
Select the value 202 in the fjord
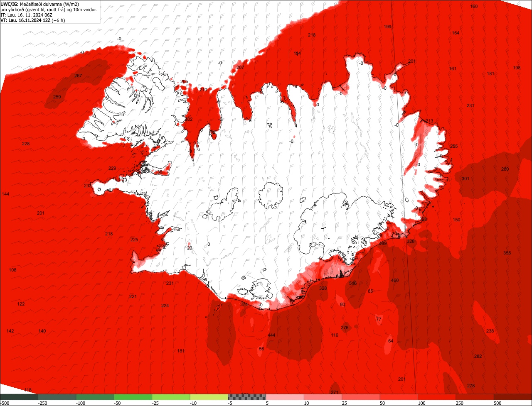pyautogui.click(x=189, y=120)
